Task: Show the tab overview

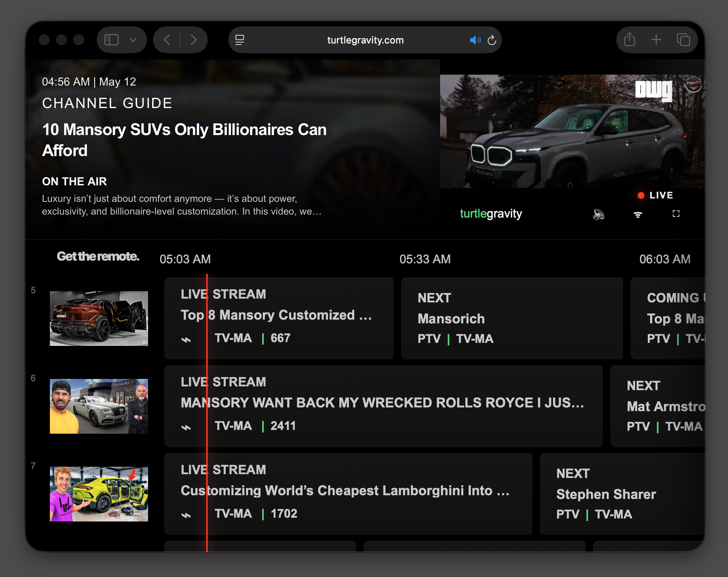Action: click(x=683, y=40)
